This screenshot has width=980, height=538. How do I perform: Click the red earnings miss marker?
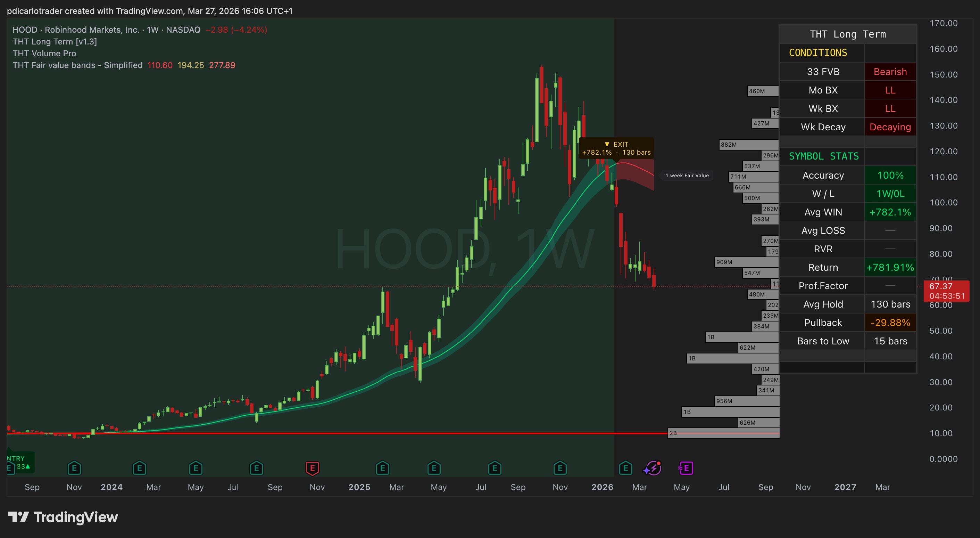pos(312,468)
